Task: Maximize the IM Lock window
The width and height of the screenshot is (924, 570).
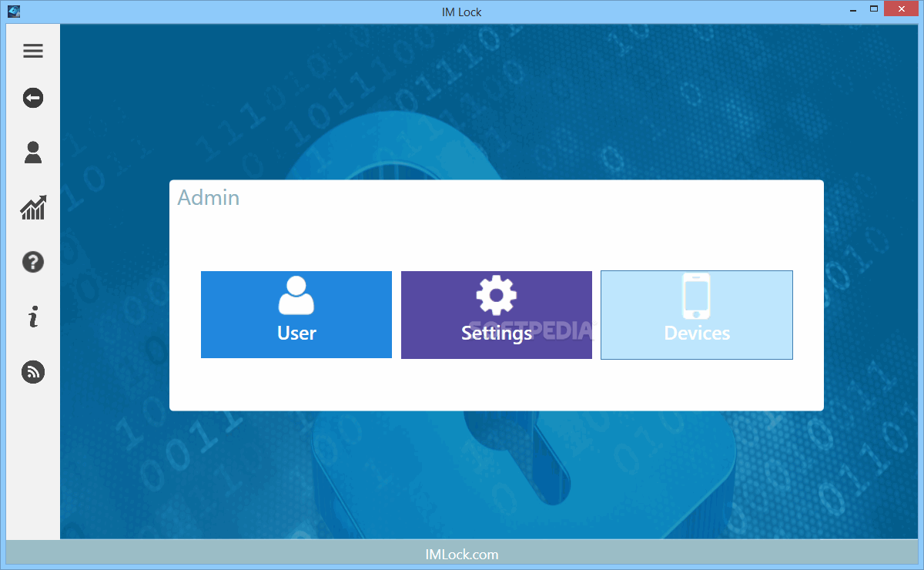Action: point(873,9)
